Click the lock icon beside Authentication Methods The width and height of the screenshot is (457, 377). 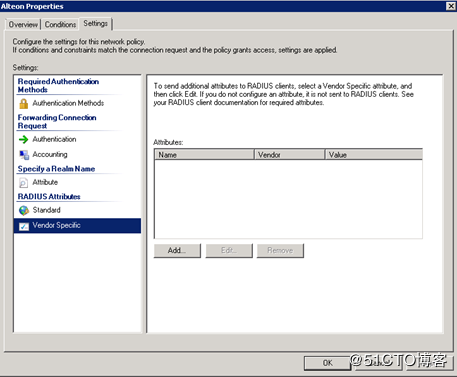[24, 103]
